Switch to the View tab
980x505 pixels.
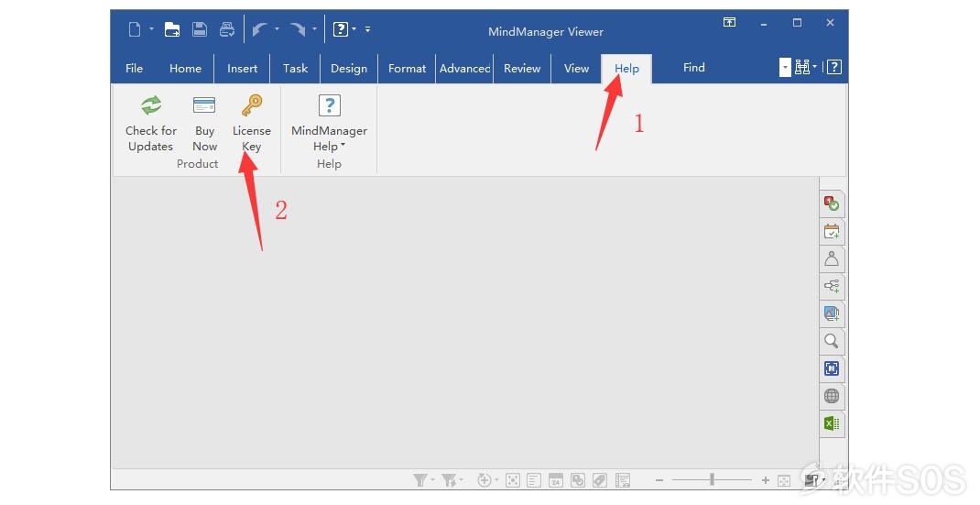(576, 68)
